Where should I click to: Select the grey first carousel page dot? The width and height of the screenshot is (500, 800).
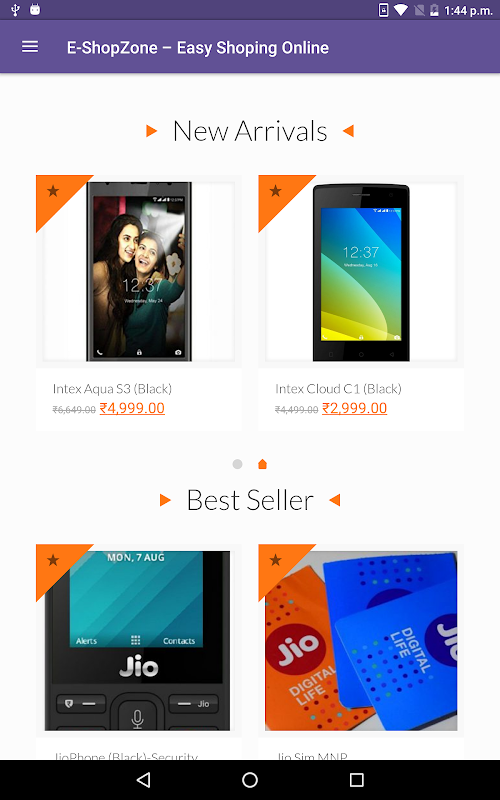coord(237,464)
